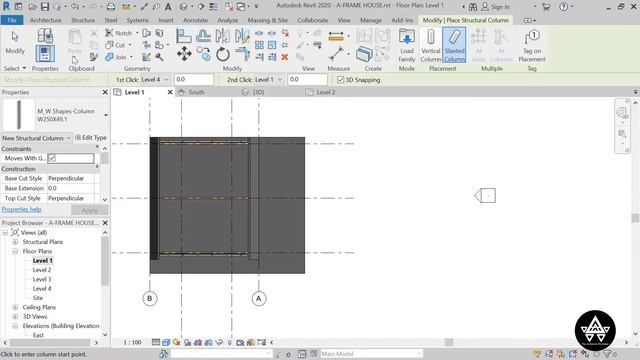640x360 pixels.
Task: Click the Load Family button
Action: pos(407,45)
